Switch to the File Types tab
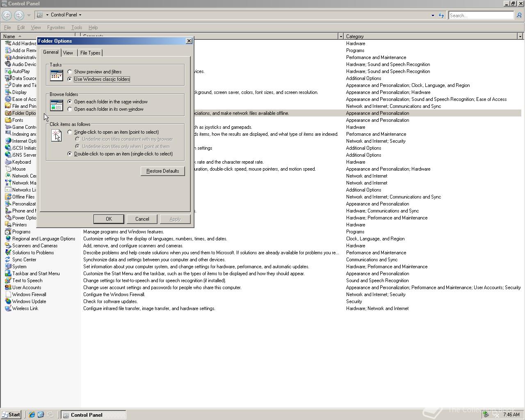Image resolution: width=525 pixels, height=420 pixels. tap(90, 53)
